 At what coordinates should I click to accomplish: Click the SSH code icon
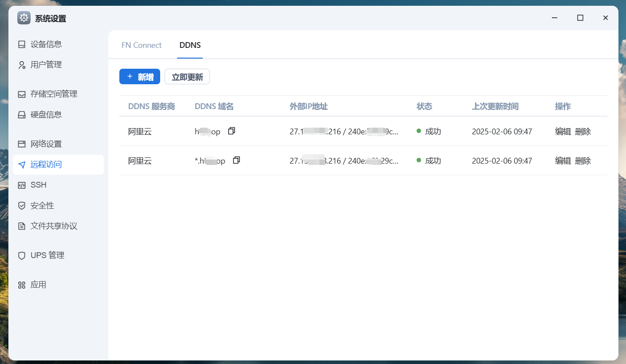pos(22,185)
